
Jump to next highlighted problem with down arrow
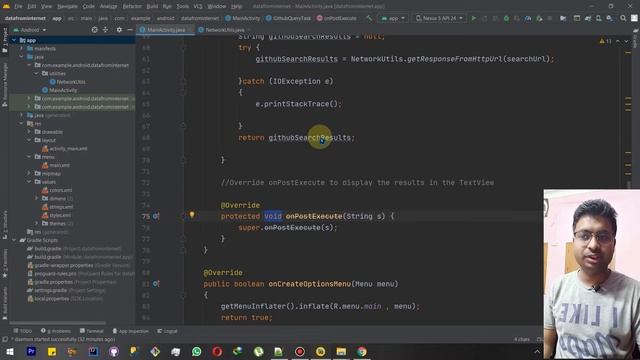(x=626, y=41)
